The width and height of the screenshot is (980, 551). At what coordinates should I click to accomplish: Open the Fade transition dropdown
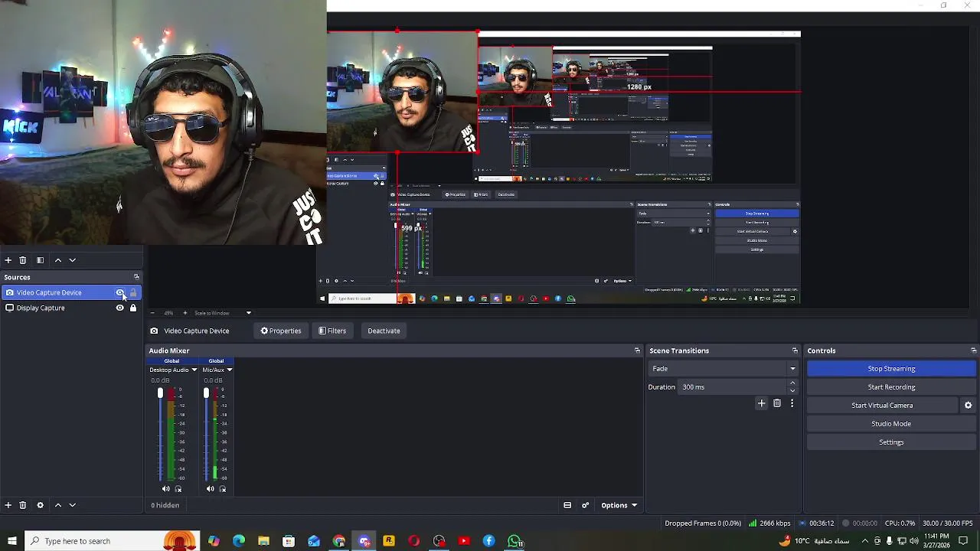(x=724, y=369)
